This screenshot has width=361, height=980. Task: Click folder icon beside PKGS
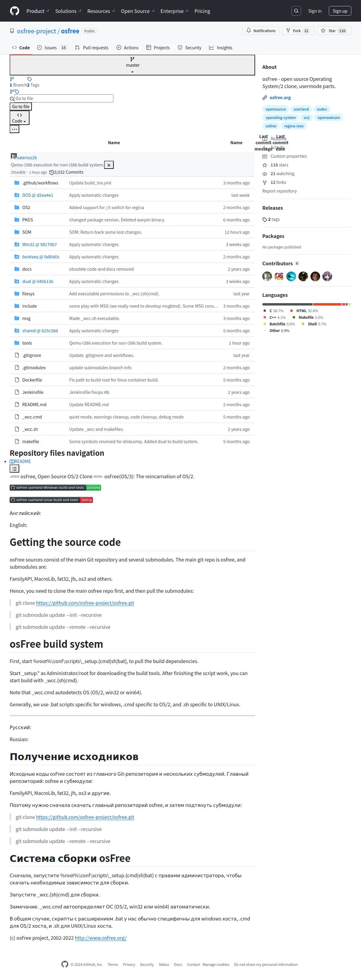[x=17, y=220]
